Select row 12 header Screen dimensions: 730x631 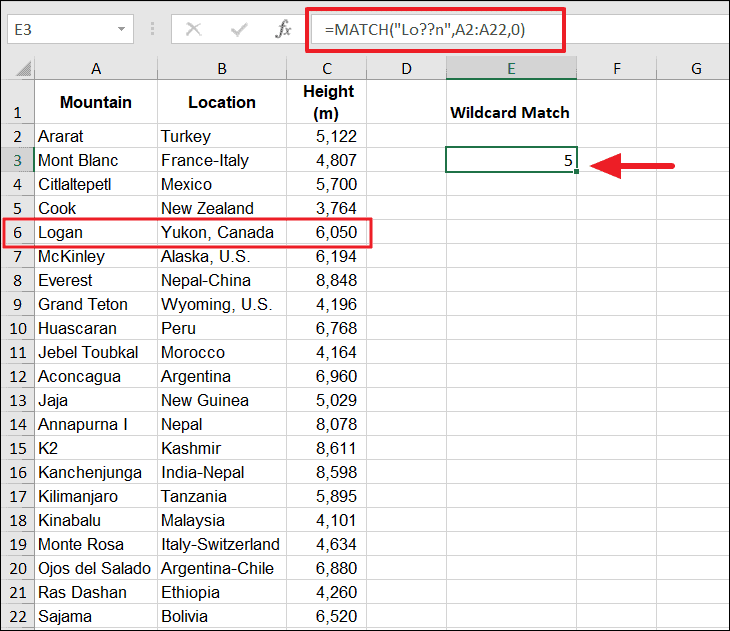point(17,376)
